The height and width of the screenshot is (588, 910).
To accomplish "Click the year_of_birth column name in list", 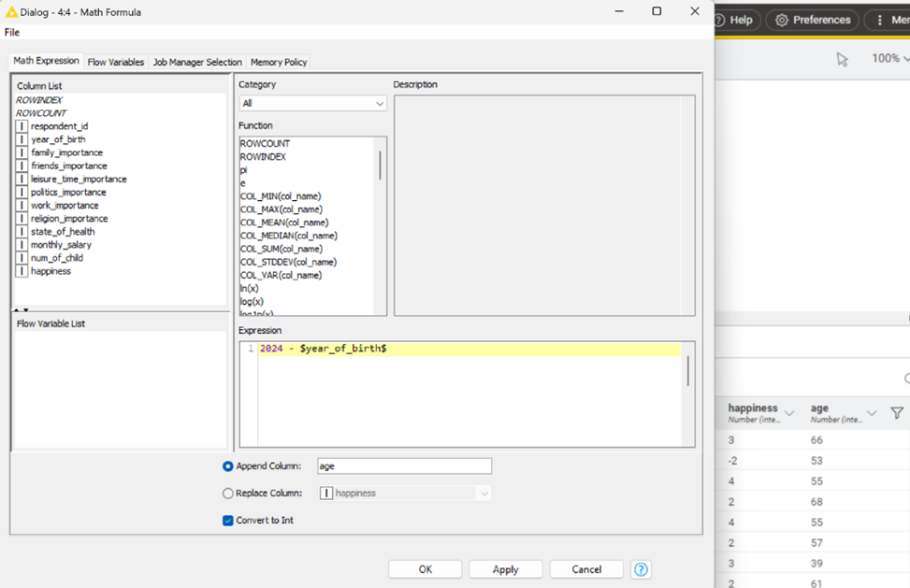I will click(x=58, y=139).
